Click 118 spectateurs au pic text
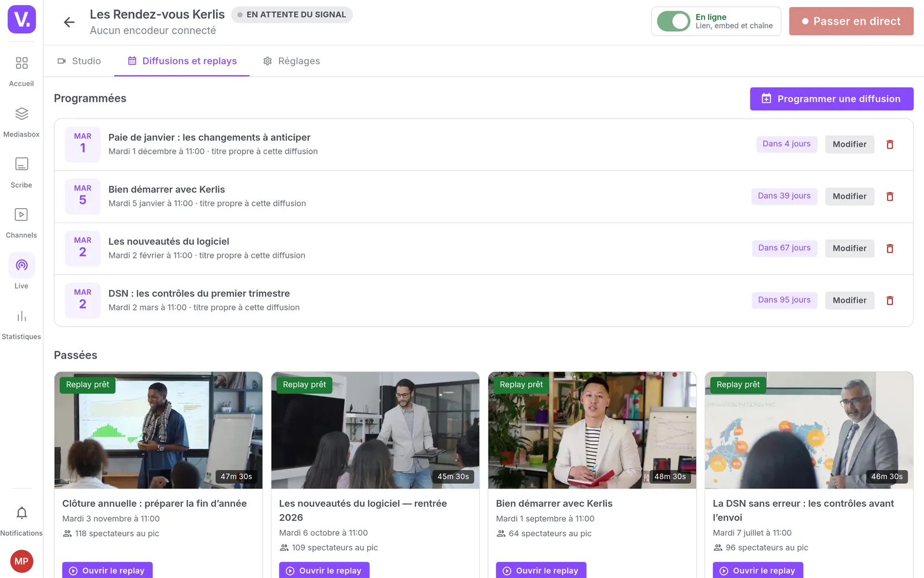The height and width of the screenshot is (578, 924). click(117, 533)
